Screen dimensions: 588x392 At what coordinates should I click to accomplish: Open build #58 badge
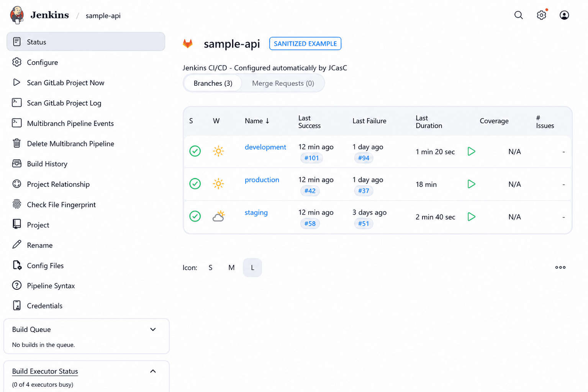(310, 223)
